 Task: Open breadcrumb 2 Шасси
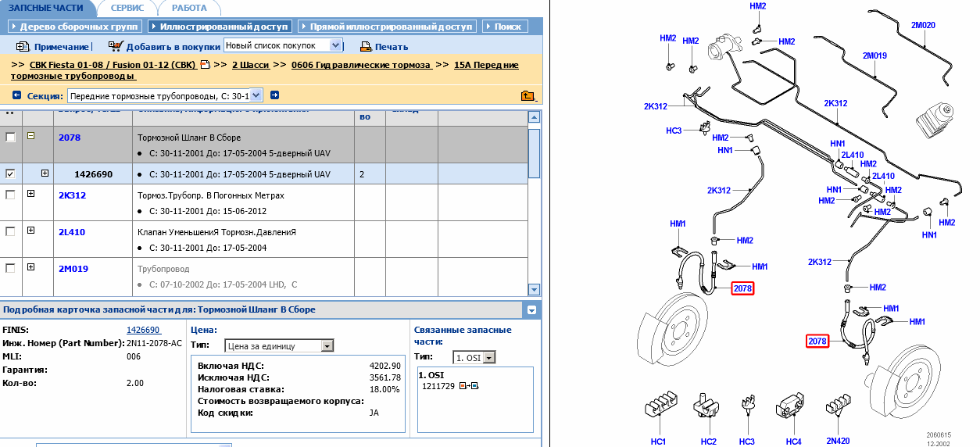point(251,65)
